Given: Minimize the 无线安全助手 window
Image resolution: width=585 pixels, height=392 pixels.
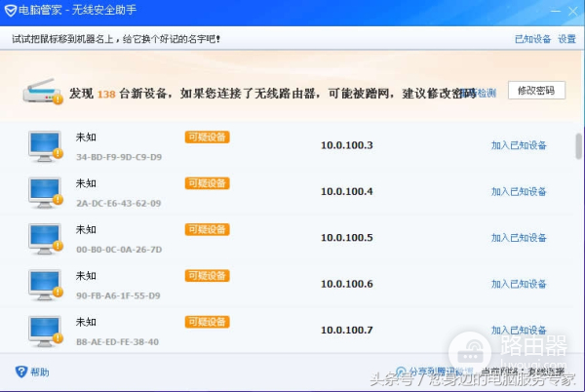Looking at the screenshot, I should click(556, 11).
